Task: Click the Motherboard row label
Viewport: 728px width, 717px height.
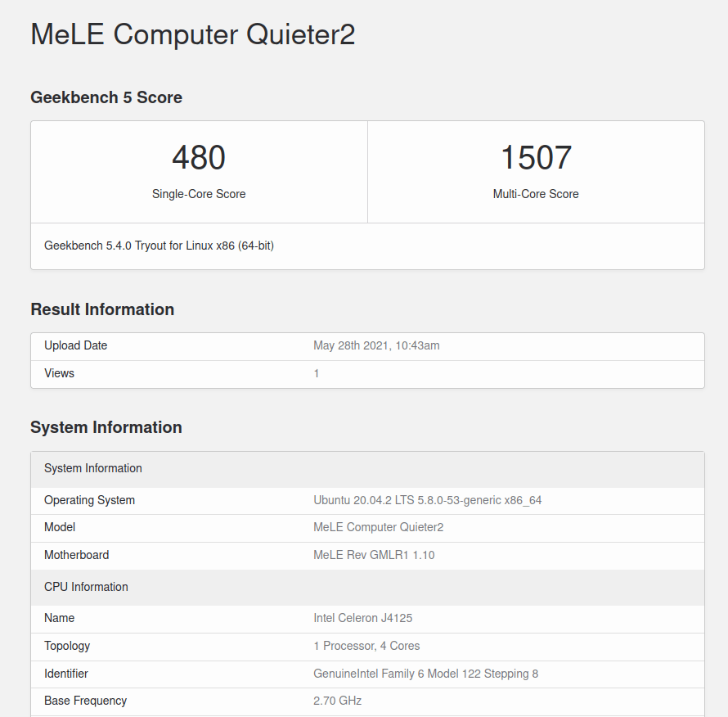Action: (x=77, y=555)
